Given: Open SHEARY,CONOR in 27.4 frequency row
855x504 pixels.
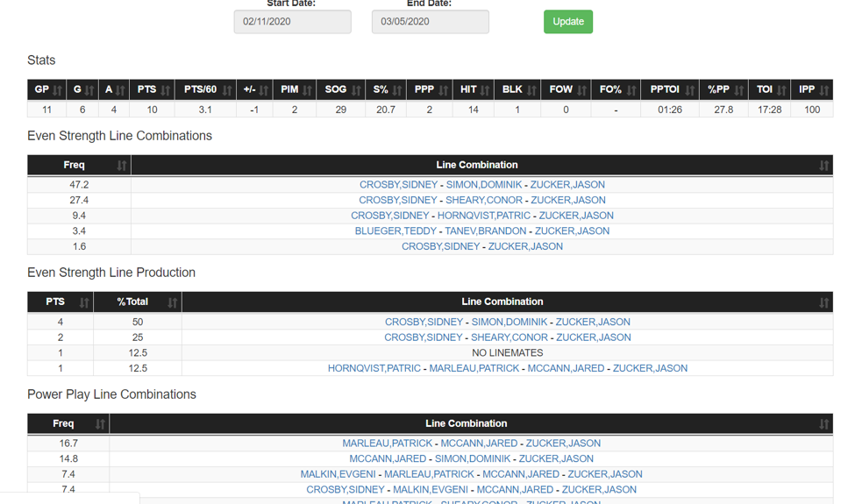Looking at the screenshot, I should pos(484,200).
